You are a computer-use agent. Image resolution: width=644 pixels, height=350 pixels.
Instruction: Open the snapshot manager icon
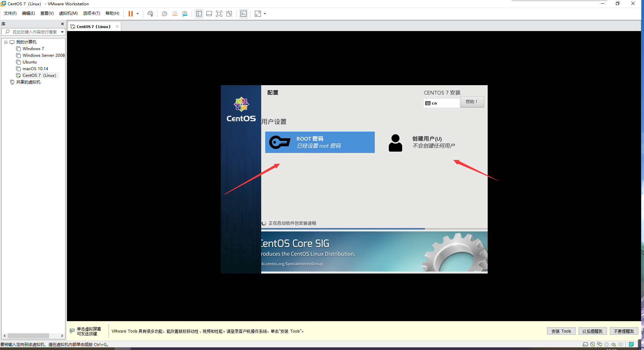[185, 14]
